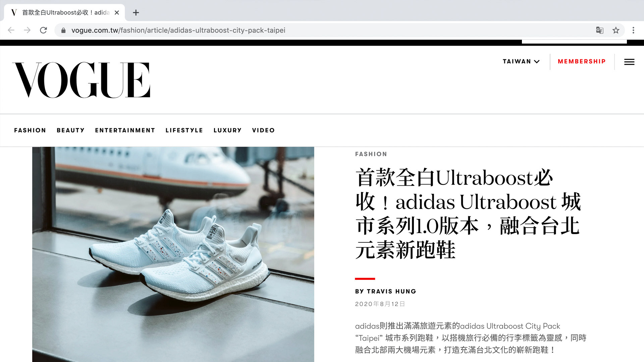The width and height of the screenshot is (644, 362).
Task: Open the BEAUTY navigation section
Action: coord(70,130)
